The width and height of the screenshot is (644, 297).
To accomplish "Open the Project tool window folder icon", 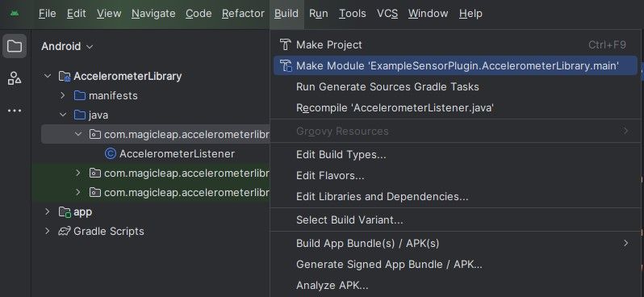I will point(15,46).
